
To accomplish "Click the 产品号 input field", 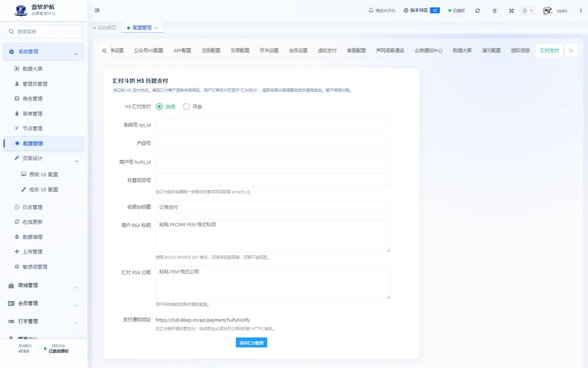I will click(273, 143).
